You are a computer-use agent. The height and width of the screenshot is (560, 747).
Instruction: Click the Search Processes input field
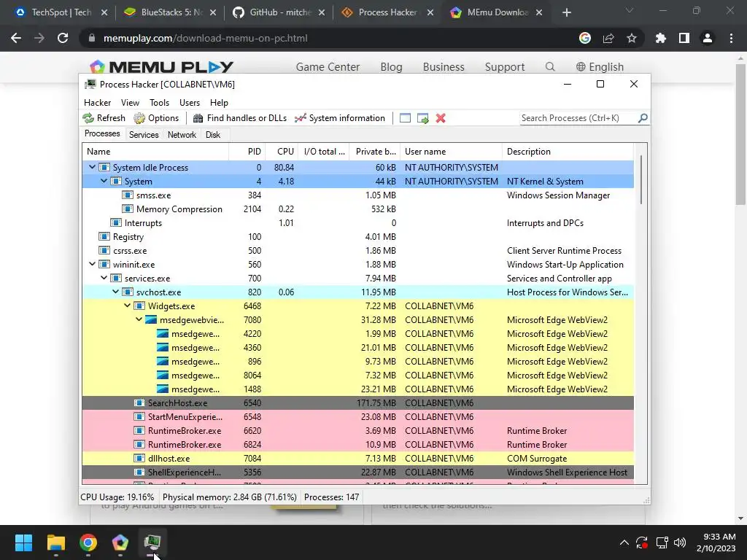pyautogui.click(x=578, y=118)
